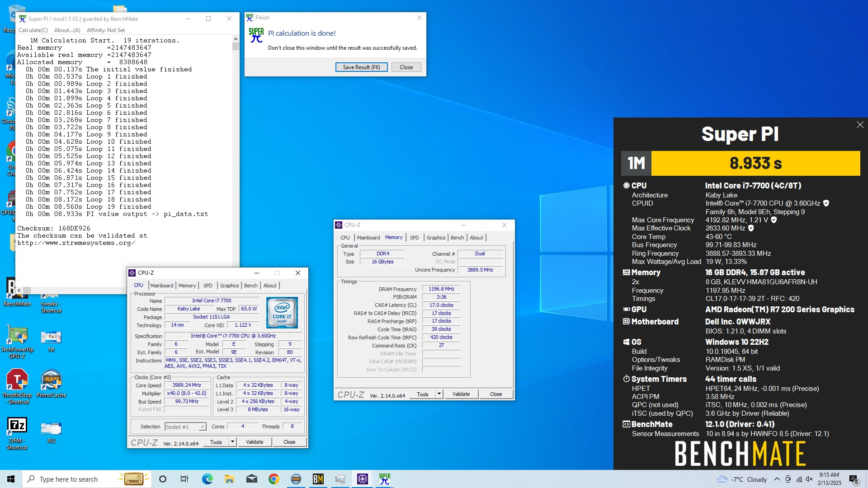The image size is (868, 488).
Task: Open About tab in the Memory CPU-Z window
Action: pos(476,238)
